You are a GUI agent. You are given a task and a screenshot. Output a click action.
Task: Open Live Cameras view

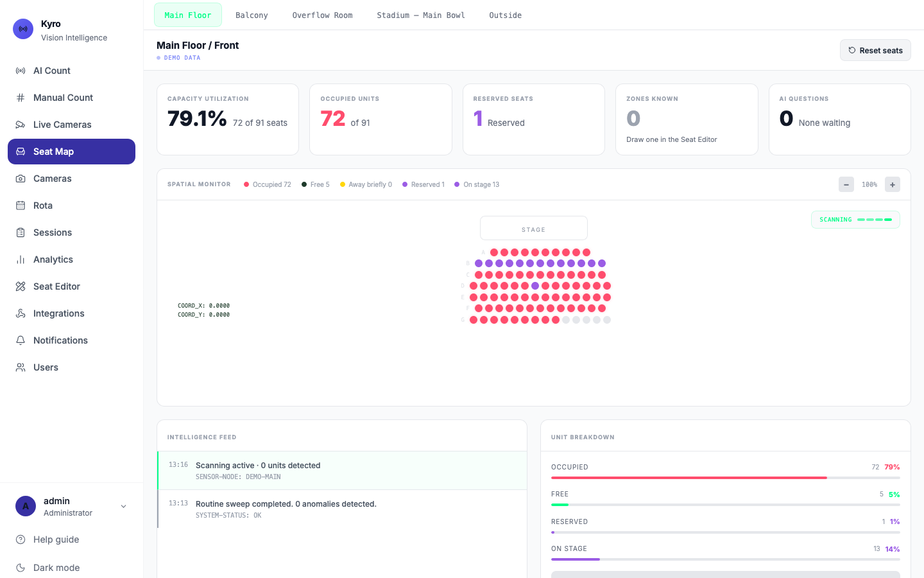(71, 125)
